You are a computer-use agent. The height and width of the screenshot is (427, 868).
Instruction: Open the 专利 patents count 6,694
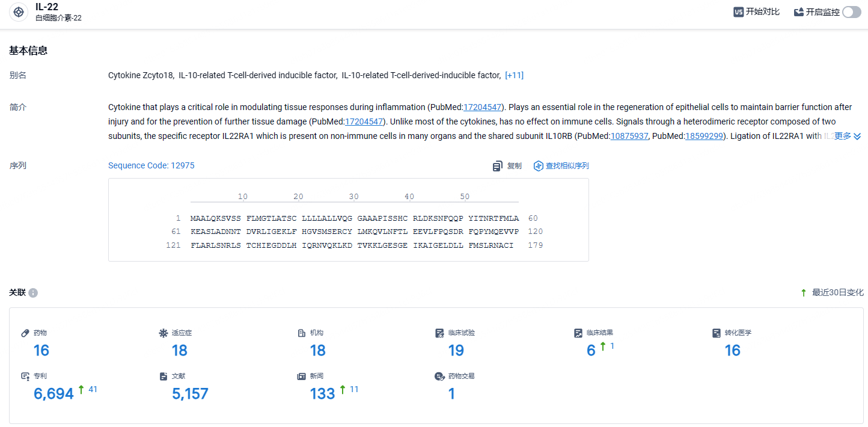(x=54, y=394)
